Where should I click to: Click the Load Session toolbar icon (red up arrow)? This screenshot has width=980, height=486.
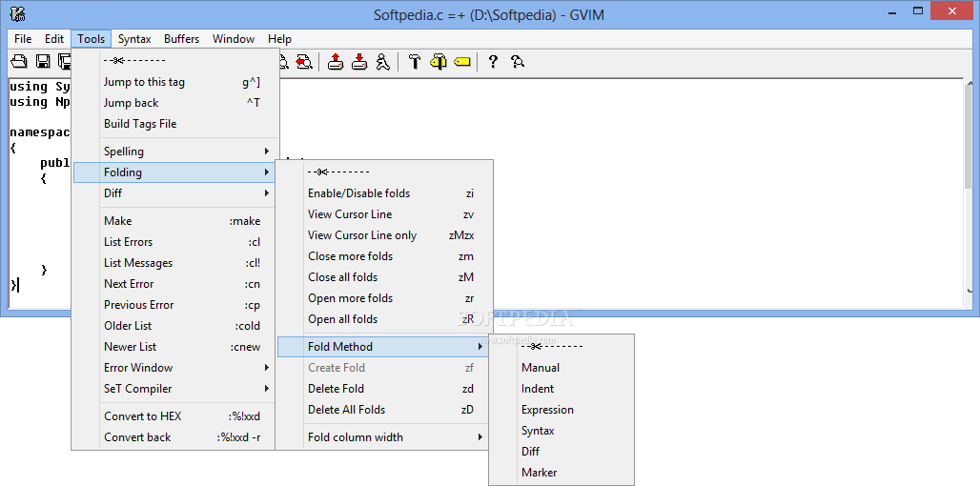(x=337, y=61)
